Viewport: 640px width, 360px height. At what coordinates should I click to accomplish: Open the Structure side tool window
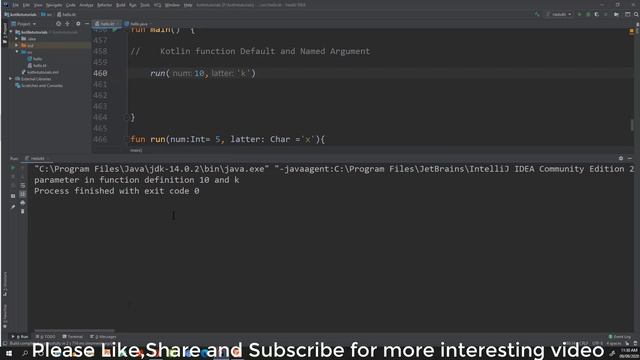pyautogui.click(x=5, y=284)
